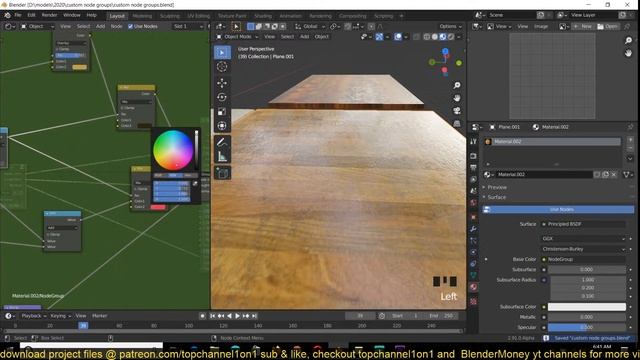Screen dimensions: 640x360
Task: Toggle the Use Nodes checkbox in node editor
Action: point(131,26)
